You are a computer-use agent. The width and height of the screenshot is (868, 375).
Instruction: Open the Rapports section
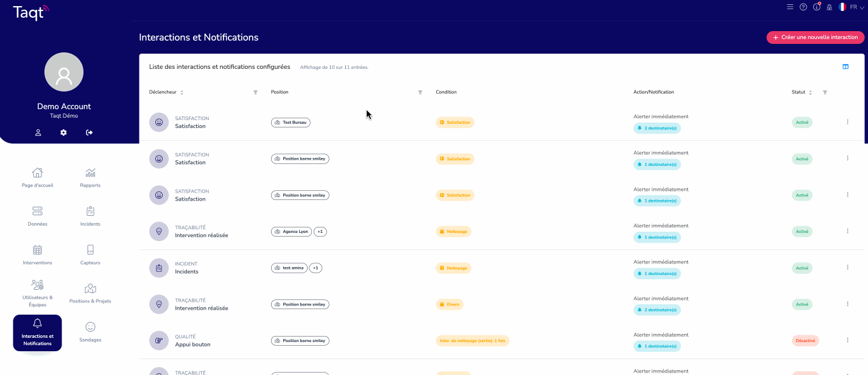coord(90,177)
